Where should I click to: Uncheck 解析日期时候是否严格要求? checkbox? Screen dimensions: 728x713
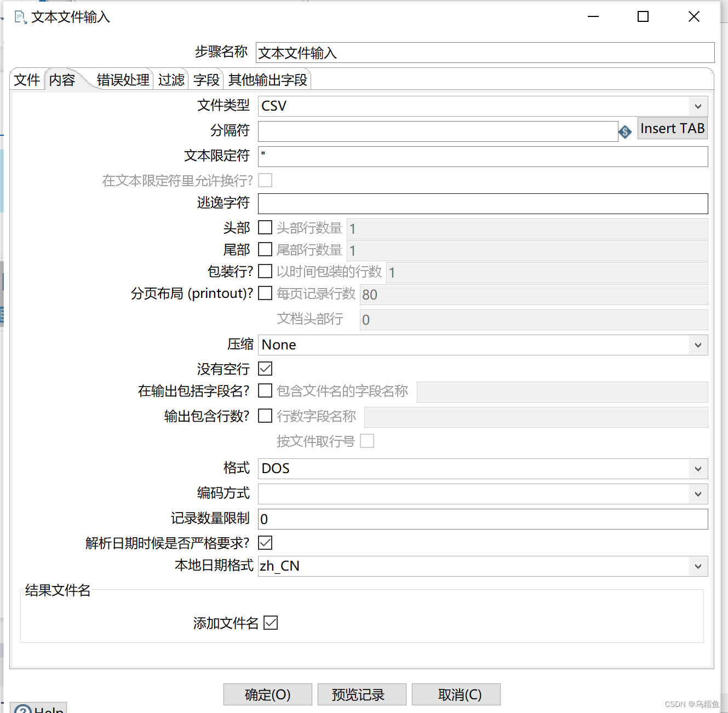pos(265,543)
